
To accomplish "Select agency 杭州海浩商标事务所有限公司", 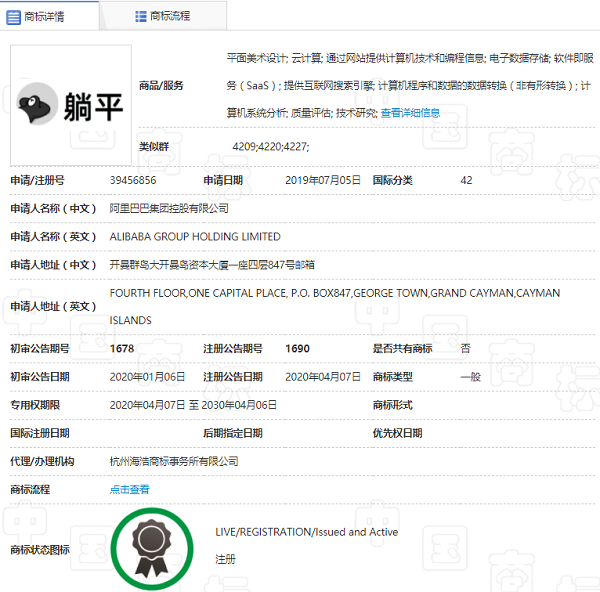I will coord(174,462).
